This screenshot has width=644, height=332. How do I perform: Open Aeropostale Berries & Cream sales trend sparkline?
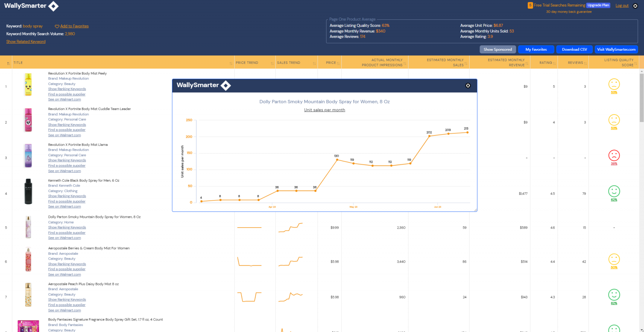pyautogui.click(x=290, y=261)
